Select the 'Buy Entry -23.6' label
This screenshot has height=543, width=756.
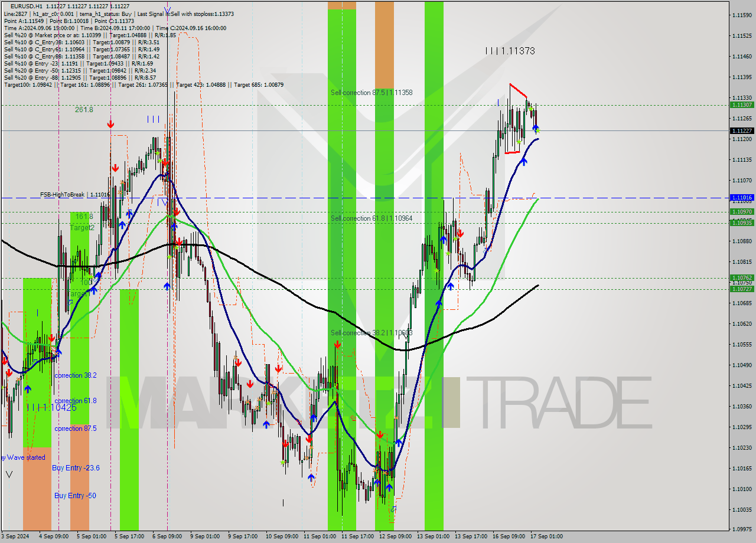[76, 468]
